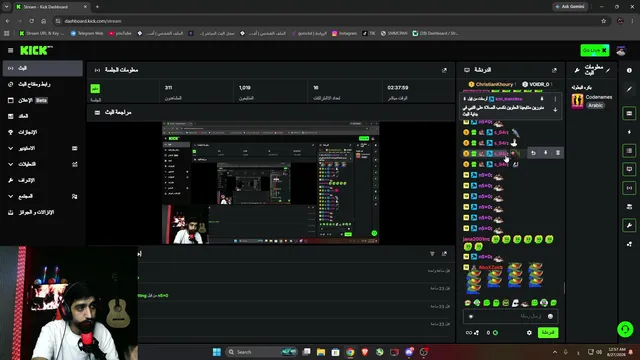The image size is (640, 360).
Task: Click the green points circle below the chat input
Action: pyautogui.click(x=495, y=333)
